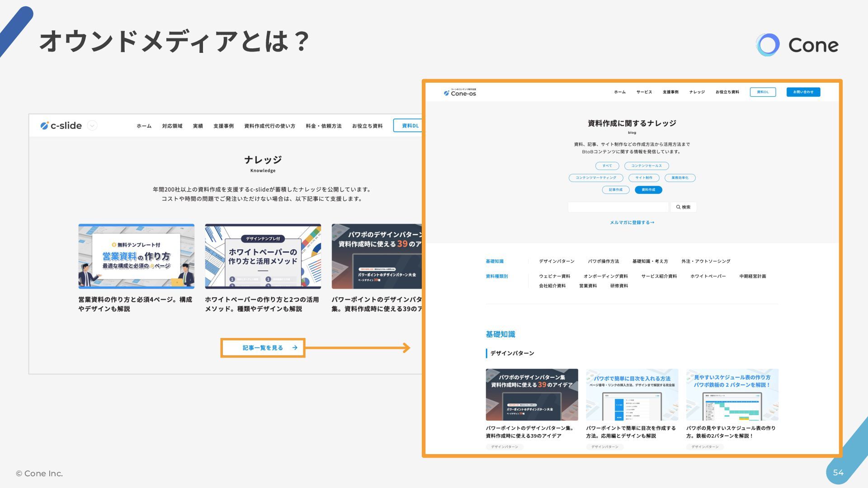Open the 営業資料の作り方 article thumbnail
The width and height of the screenshot is (868, 488).
click(136, 256)
